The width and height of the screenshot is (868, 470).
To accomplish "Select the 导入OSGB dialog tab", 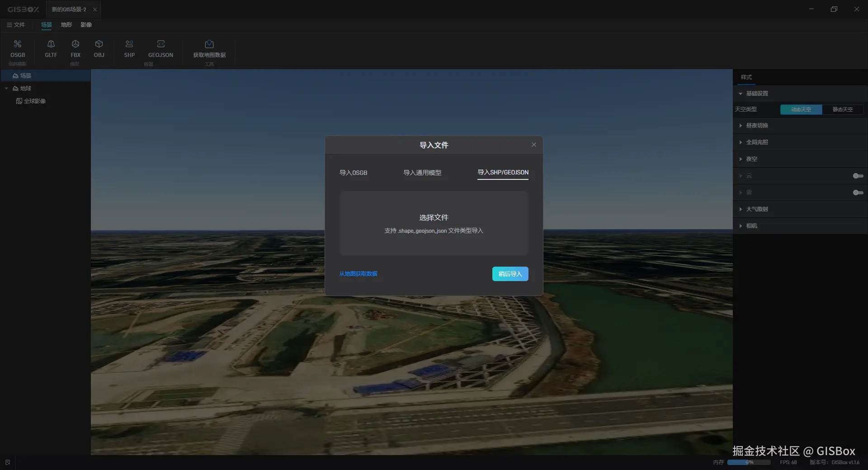I will click(x=354, y=173).
